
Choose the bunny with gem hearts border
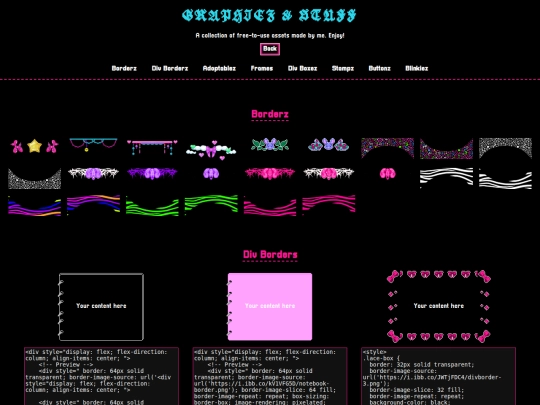point(329,145)
